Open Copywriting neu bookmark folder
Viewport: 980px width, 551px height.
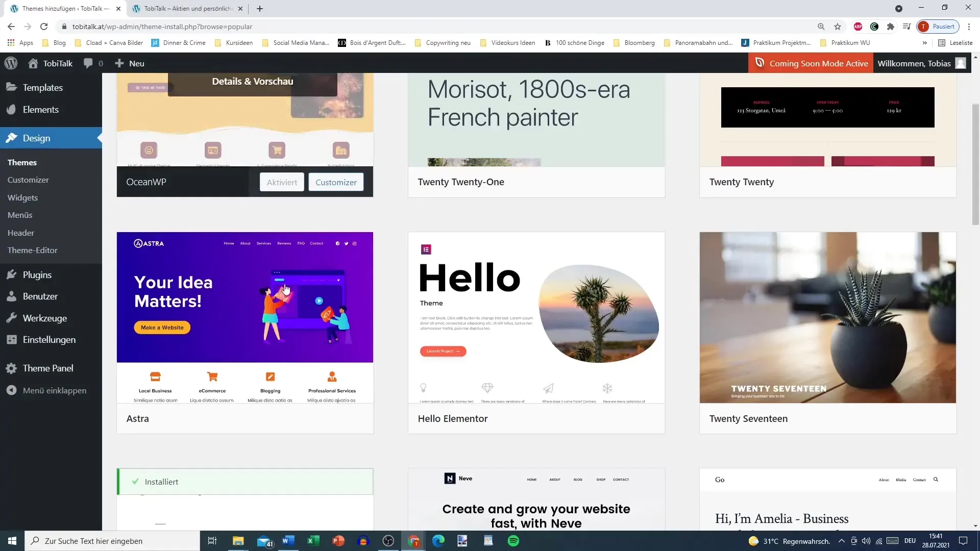[443, 43]
